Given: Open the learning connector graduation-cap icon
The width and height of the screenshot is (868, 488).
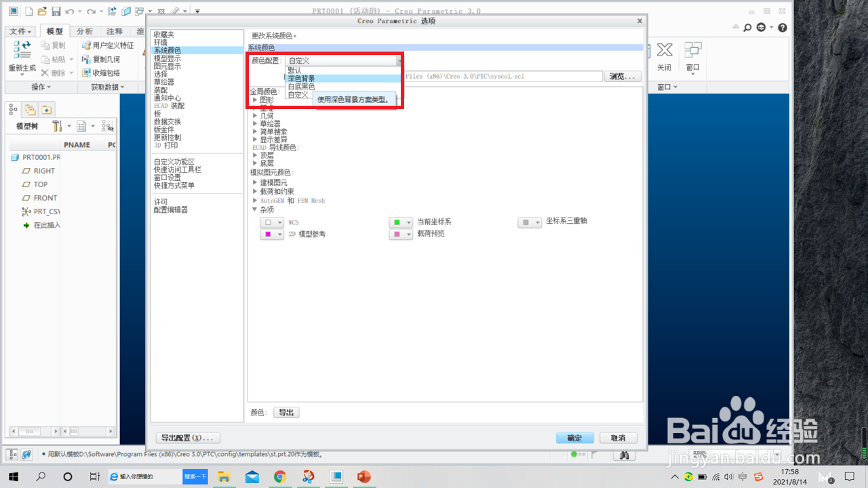Looking at the screenshot, I should pos(761,28).
